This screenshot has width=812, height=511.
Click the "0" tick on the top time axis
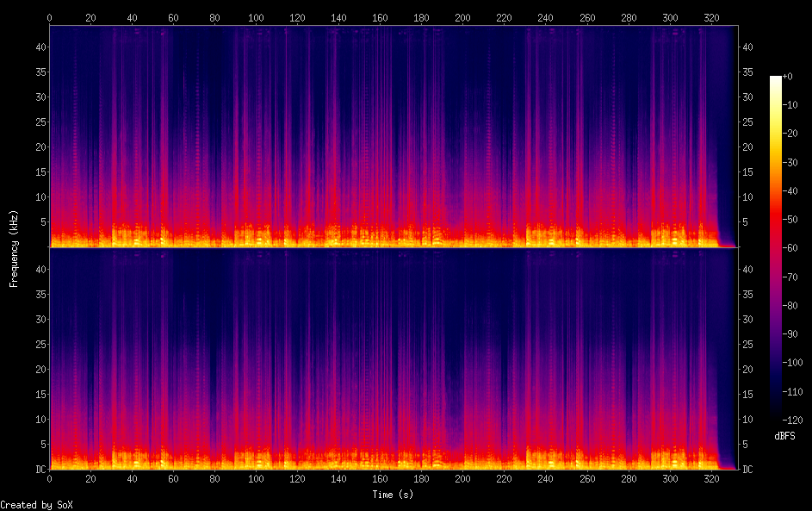(49, 17)
